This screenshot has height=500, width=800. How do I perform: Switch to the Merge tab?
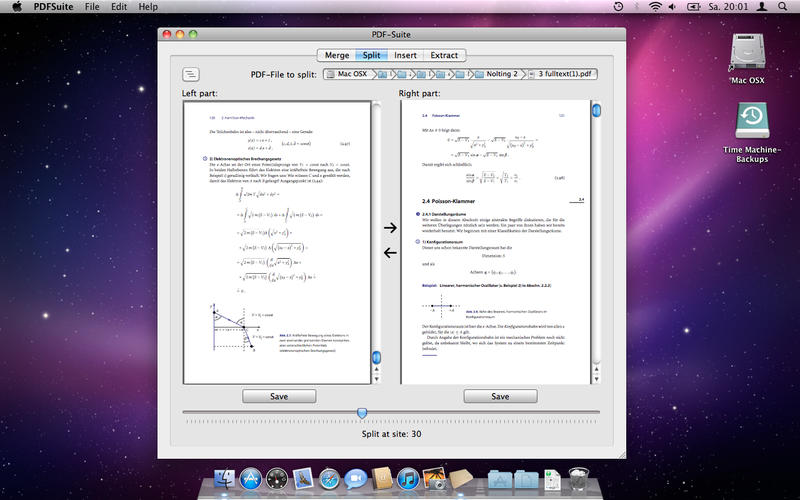[337, 55]
